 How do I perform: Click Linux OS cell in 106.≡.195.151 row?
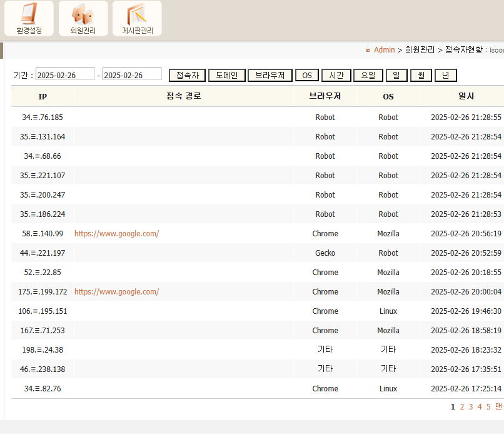point(388,311)
